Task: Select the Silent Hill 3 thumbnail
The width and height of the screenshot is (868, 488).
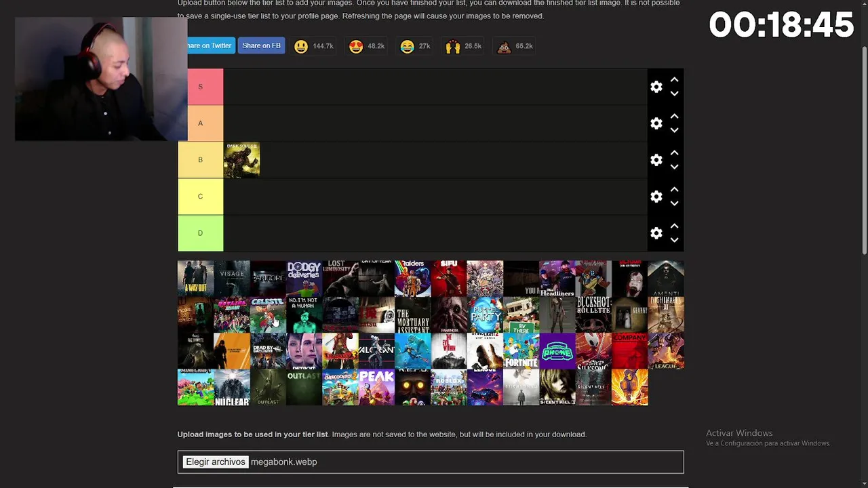Action: click(x=557, y=387)
